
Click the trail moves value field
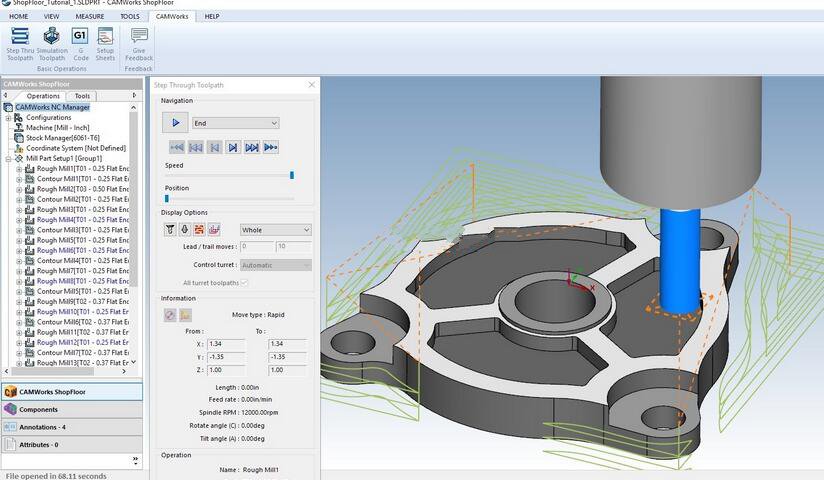pyautogui.click(x=294, y=247)
